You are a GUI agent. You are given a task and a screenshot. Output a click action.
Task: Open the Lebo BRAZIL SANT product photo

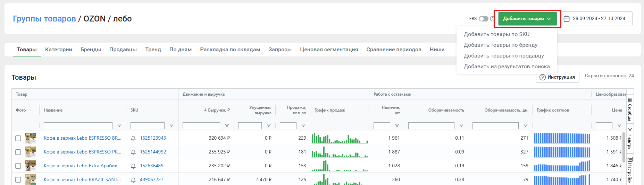[x=31, y=179]
